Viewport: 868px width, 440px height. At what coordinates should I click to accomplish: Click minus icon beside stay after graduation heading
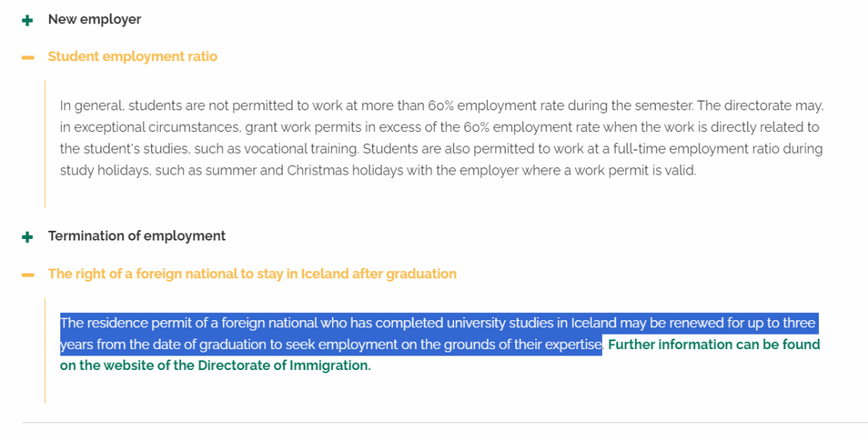coord(28,274)
